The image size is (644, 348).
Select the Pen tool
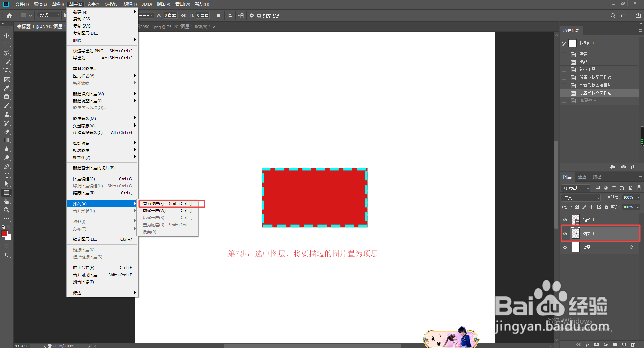pos(7,166)
